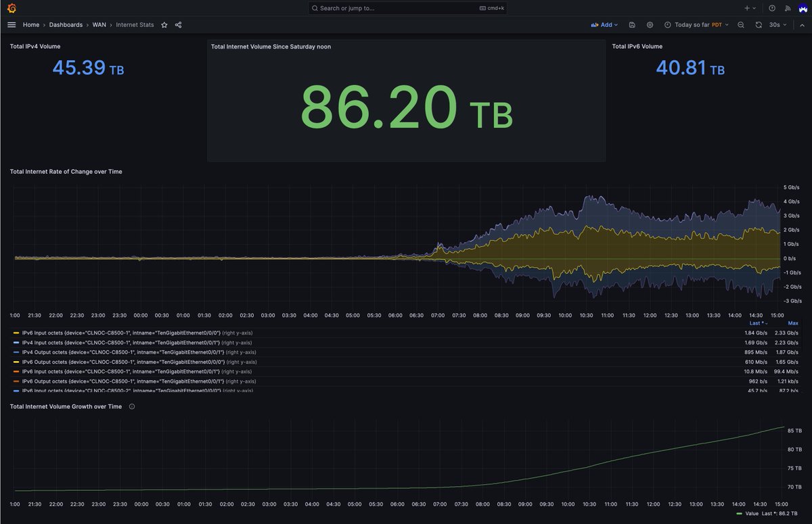Click the 40.81 TB IPv6 value
812x524 pixels.
tap(690, 68)
